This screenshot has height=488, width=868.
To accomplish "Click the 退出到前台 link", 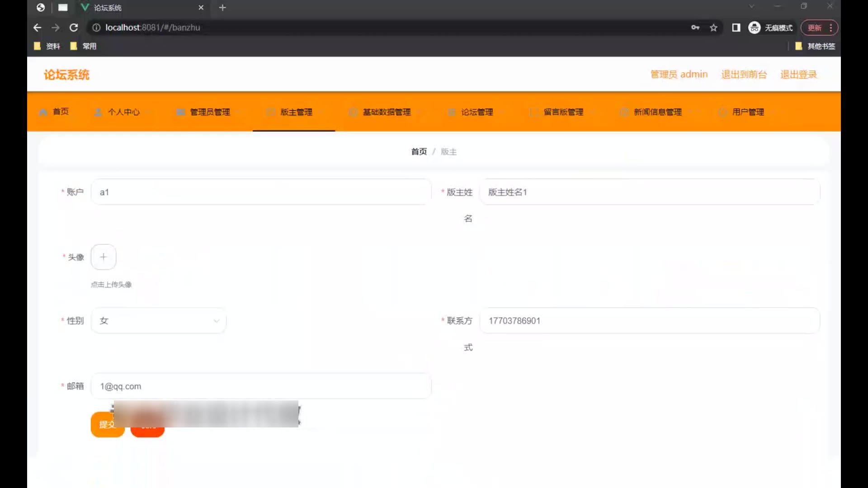I will coord(744,75).
